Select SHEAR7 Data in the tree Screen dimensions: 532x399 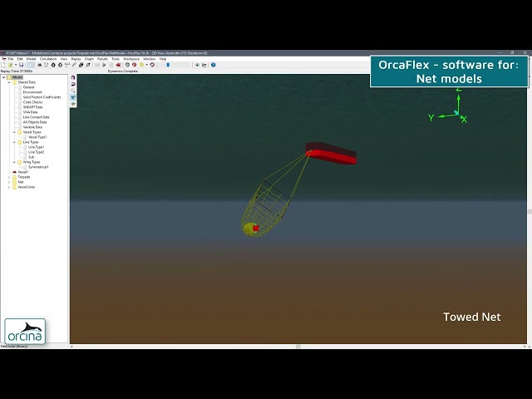pyautogui.click(x=32, y=107)
